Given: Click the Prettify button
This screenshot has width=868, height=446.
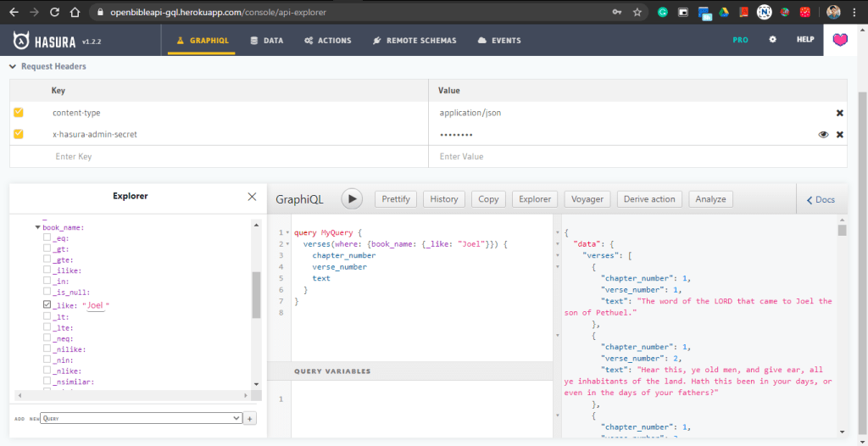Looking at the screenshot, I should click(395, 199).
